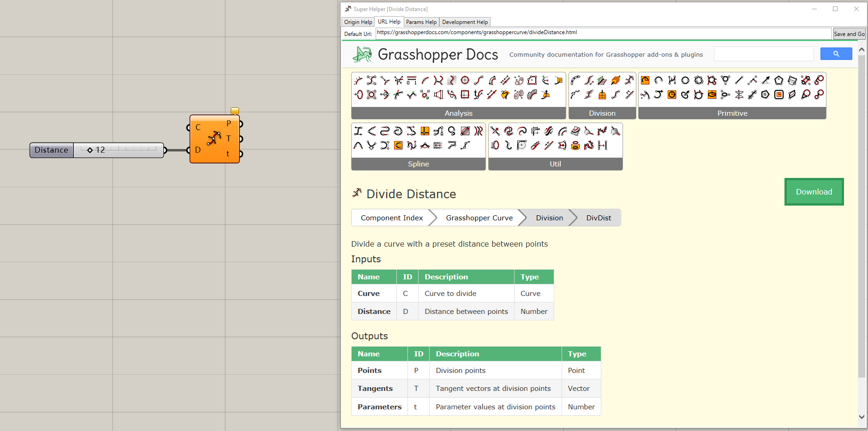Open the Params Help tab
The image size is (868, 431).
(x=421, y=22)
